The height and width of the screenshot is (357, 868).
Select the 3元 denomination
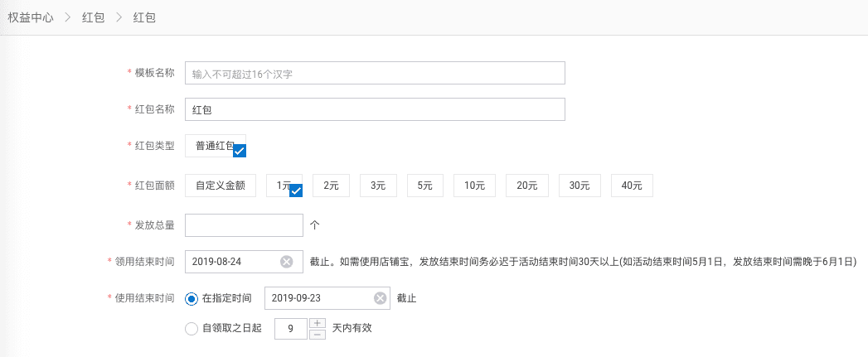tap(378, 186)
